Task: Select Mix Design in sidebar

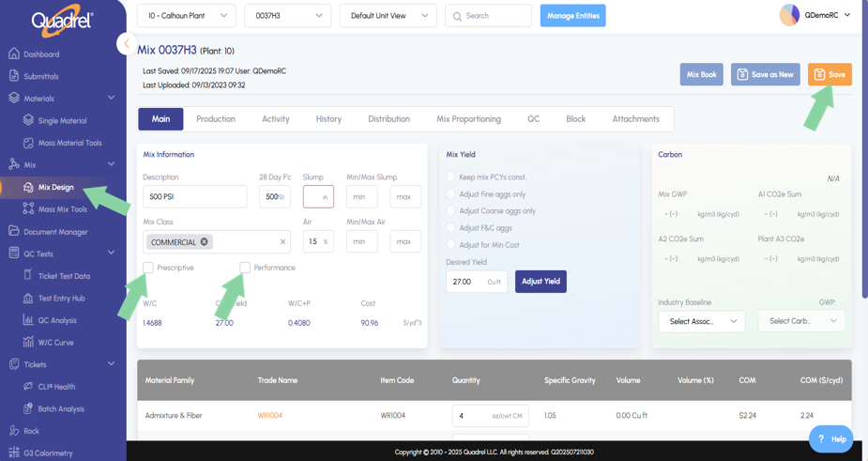Action: (x=55, y=187)
